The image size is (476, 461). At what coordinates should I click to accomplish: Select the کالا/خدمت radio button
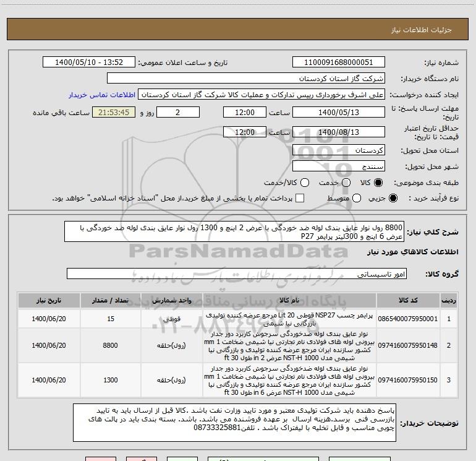(305, 183)
